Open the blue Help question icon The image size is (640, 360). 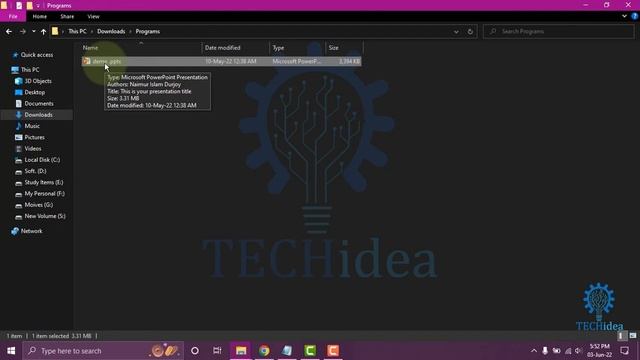(634, 16)
